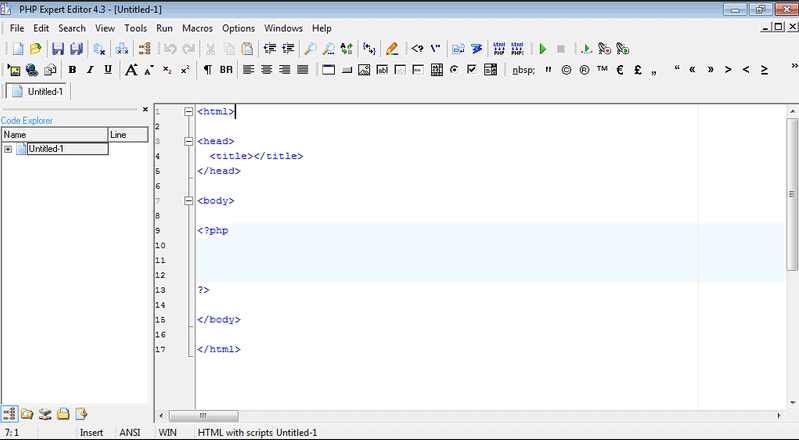Click the horizontal scrollbar thumb of the editor
Viewport: 799px width, 440px height.
click(x=203, y=416)
